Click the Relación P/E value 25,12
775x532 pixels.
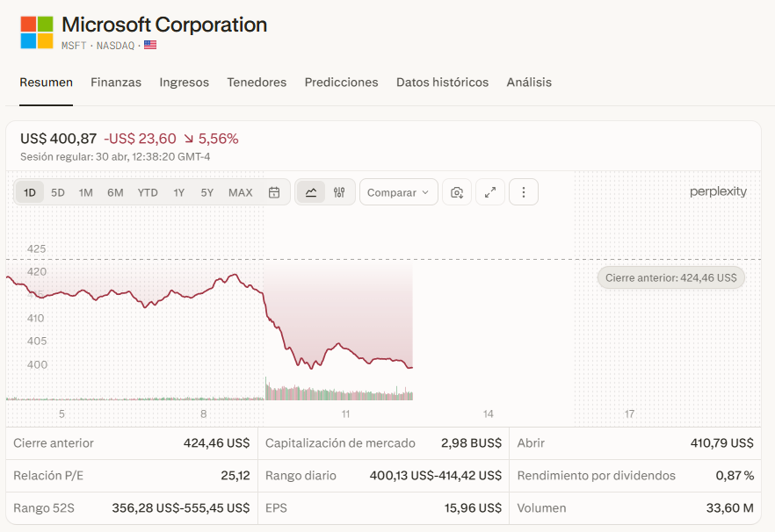pos(235,476)
